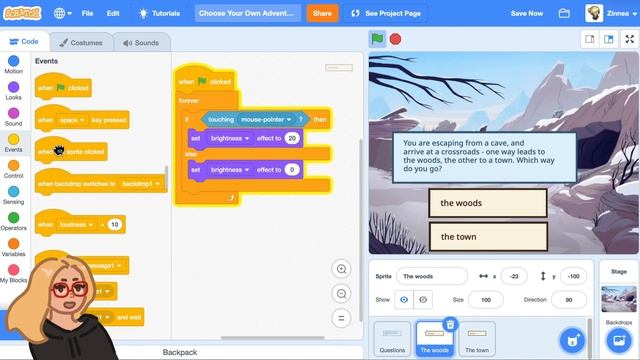Click the brightness value 20 field
Image resolution: width=640 pixels, height=360 pixels.
click(x=292, y=138)
